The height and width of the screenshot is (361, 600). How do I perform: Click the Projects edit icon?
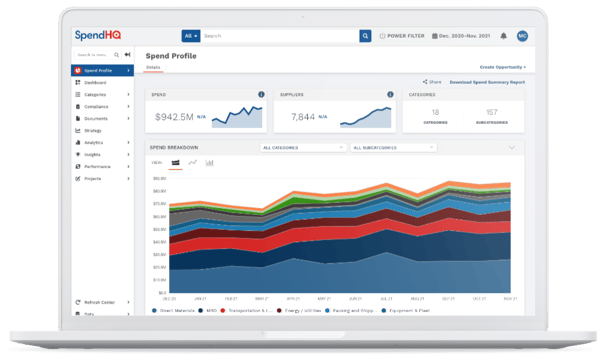pyautogui.click(x=78, y=178)
